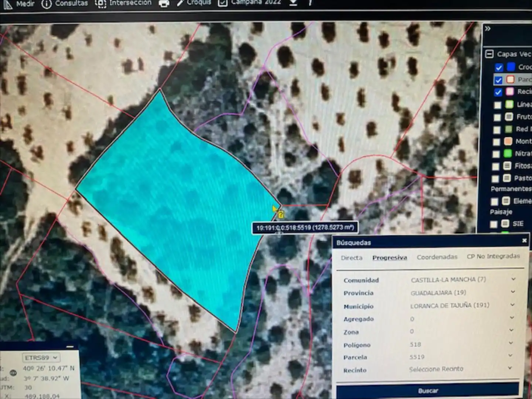Image resolution: width=532 pixels, height=399 pixels.
Task: Open the Comunidad dropdown
Action: 514,279
